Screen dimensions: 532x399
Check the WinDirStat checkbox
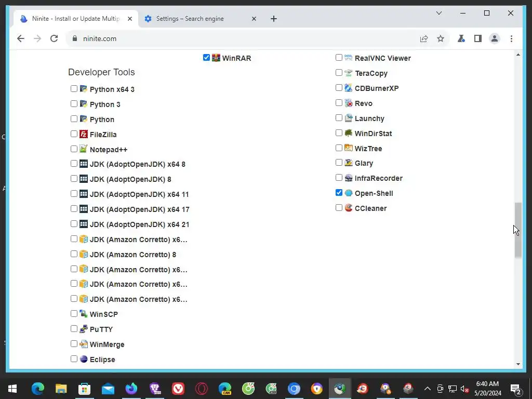[x=339, y=132]
